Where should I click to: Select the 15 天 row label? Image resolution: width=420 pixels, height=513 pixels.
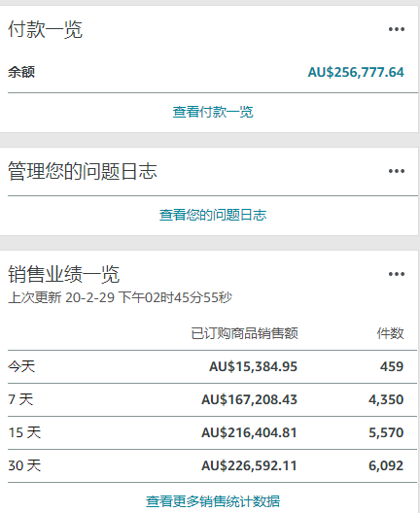pos(24,432)
